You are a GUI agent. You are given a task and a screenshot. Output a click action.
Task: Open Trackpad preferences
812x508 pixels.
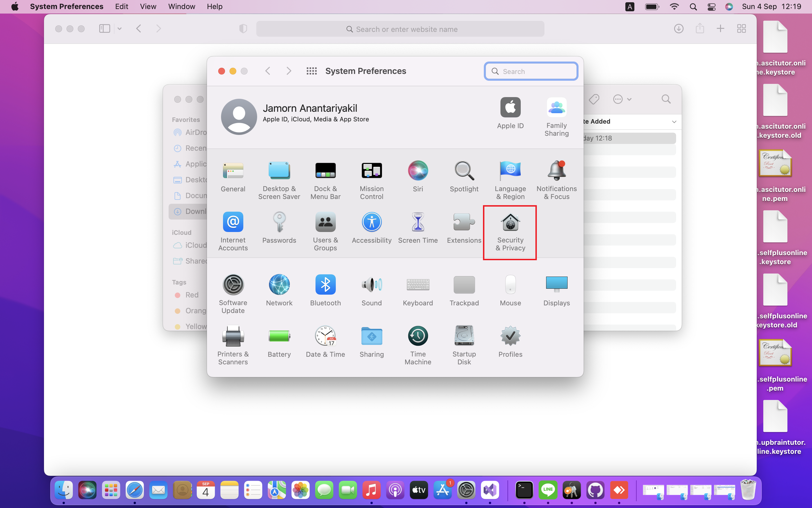pyautogui.click(x=464, y=291)
